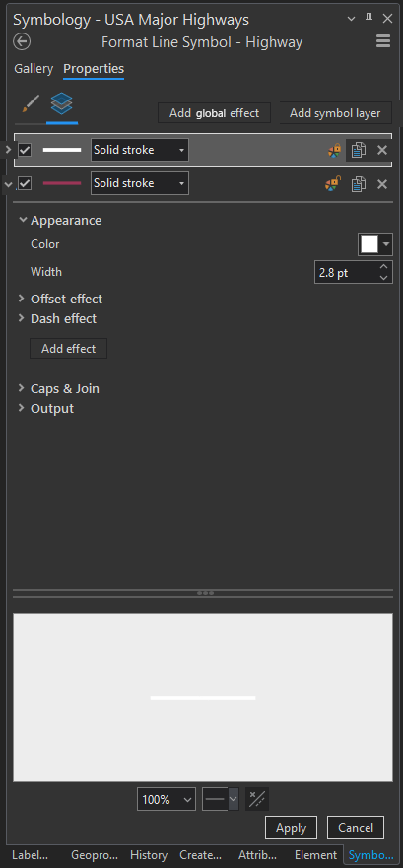The width and height of the screenshot is (403, 868).
Task: Click the zoom-to-fit preview icon
Action: coord(257,799)
